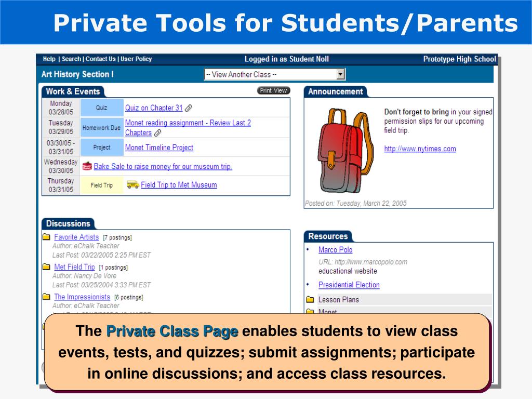Click the View Another Class combo box
This screenshot has height=399, width=532.
pyautogui.click(x=274, y=74)
